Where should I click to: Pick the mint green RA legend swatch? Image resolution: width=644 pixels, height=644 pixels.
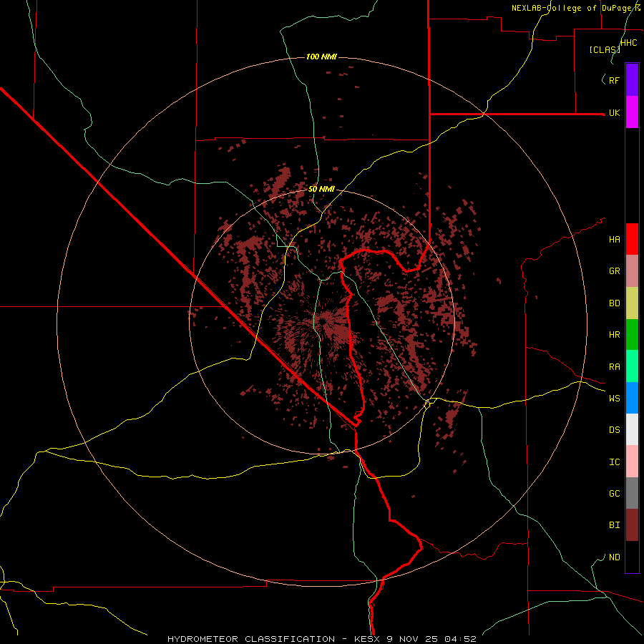[632, 366]
